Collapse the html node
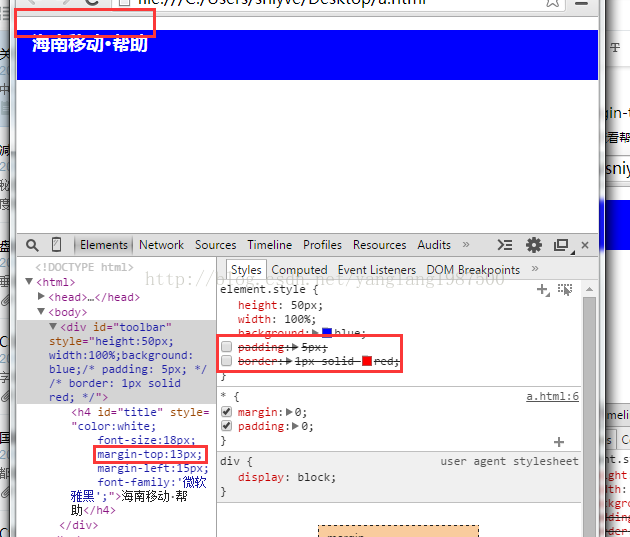The image size is (630, 537). coord(29,282)
